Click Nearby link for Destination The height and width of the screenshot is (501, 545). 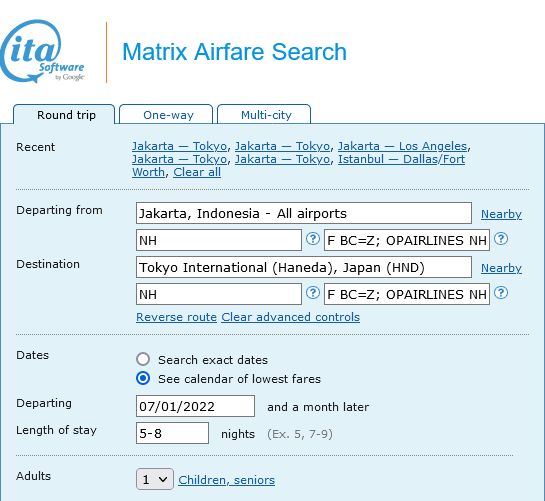pyautogui.click(x=501, y=268)
